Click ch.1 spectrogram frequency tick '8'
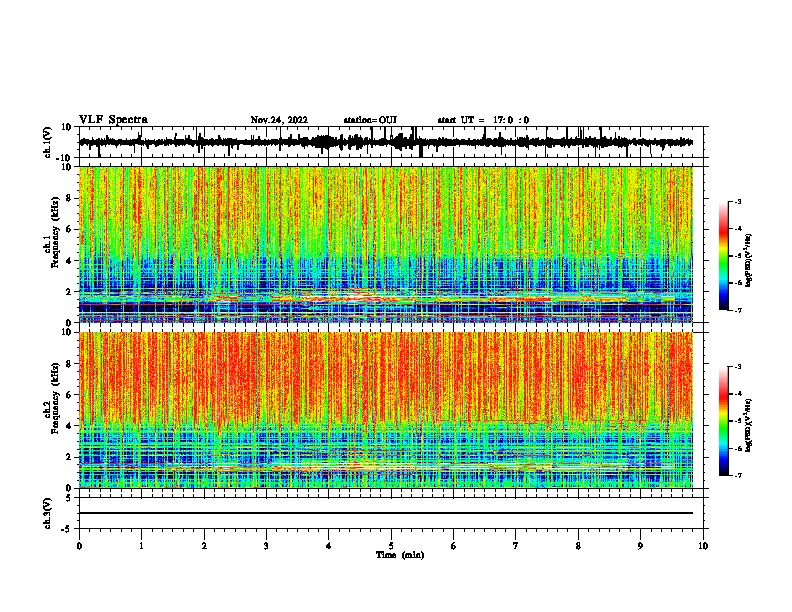 tap(69, 198)
